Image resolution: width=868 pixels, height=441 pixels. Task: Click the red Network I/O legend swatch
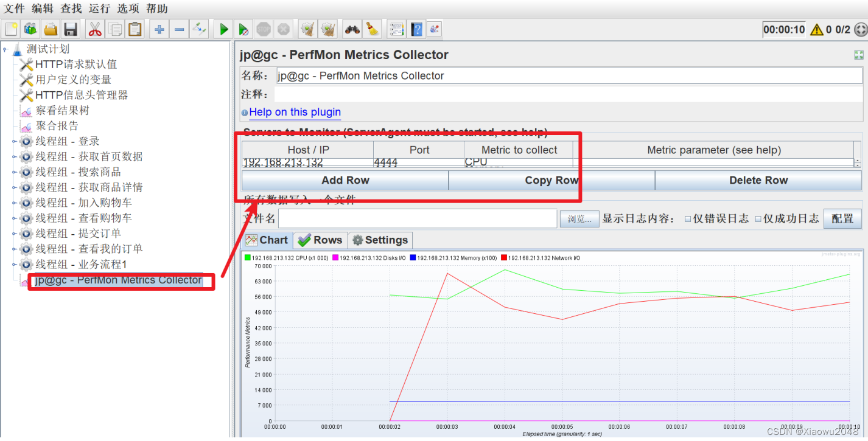(504, 258)
